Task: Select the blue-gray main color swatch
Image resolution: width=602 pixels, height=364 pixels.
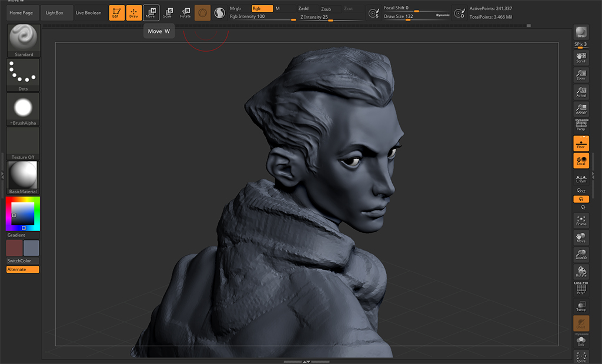Action: (x=31, y=248)
